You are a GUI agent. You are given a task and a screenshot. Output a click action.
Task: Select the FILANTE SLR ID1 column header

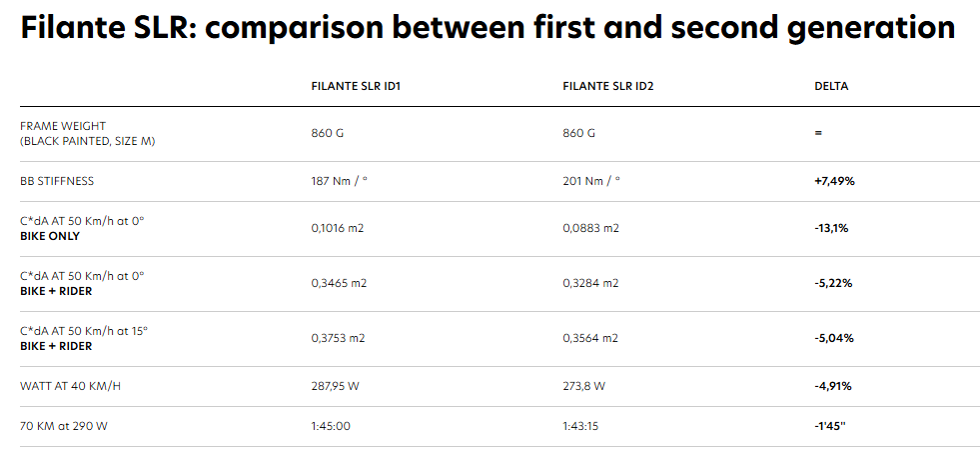click(x=356, y=87)
